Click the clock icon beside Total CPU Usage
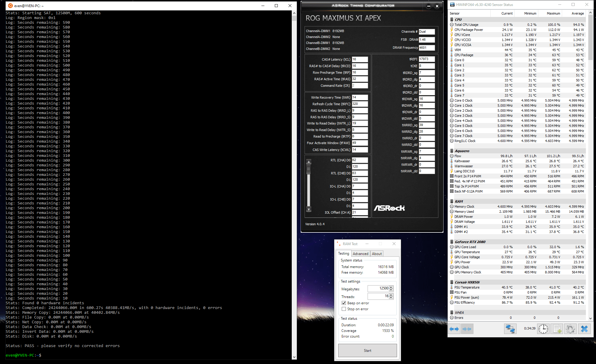 452,25
